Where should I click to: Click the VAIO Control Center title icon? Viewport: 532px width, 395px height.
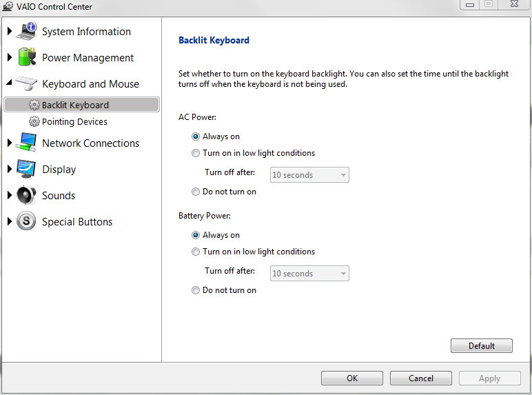pyautogui.click(x=8, y=6)
